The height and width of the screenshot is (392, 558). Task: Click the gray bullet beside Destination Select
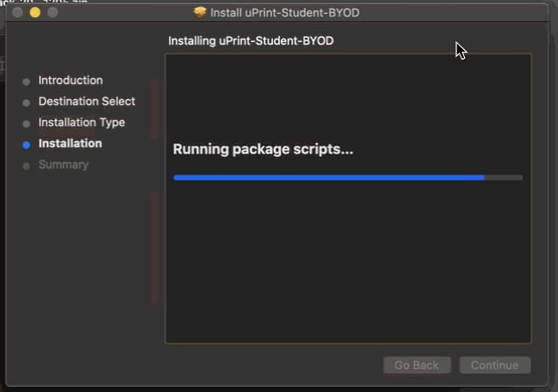click(x=26, y=103)
